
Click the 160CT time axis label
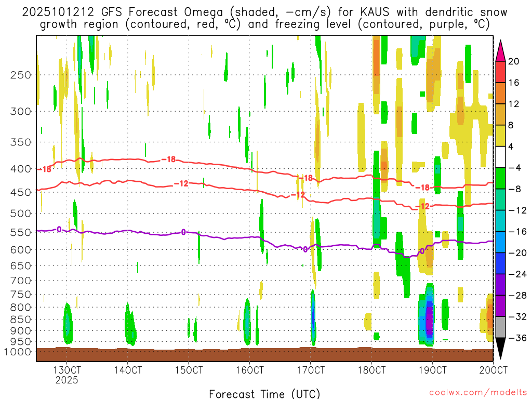click(x=250, y=369)
